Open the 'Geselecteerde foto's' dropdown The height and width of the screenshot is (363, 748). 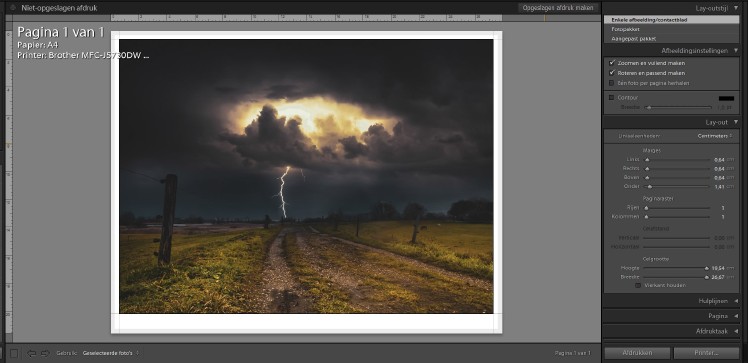111,353
